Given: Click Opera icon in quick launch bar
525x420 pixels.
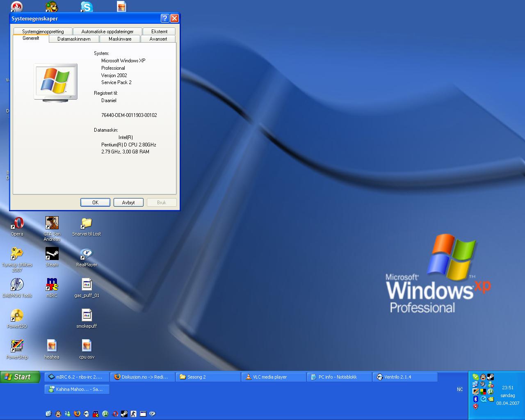Looking at the screenshot, I should tap(115, 414).
